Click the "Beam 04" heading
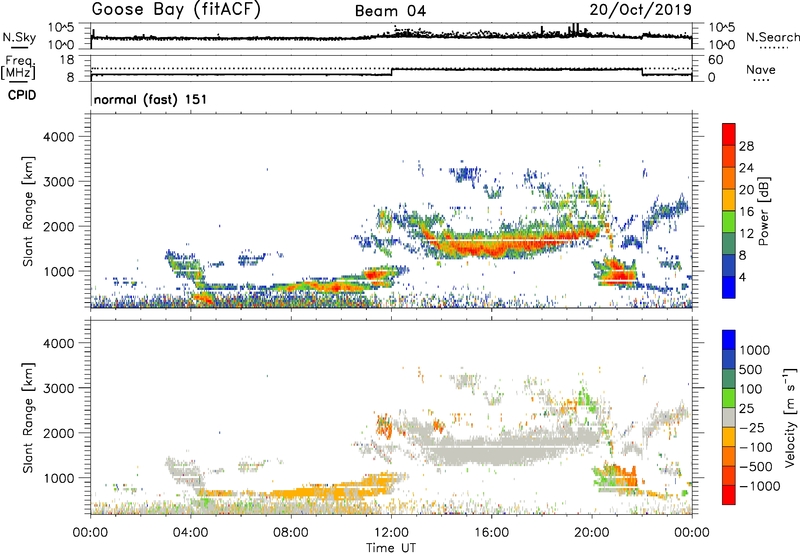This screenshot has width=800, height=554. (x=390, y=11)
